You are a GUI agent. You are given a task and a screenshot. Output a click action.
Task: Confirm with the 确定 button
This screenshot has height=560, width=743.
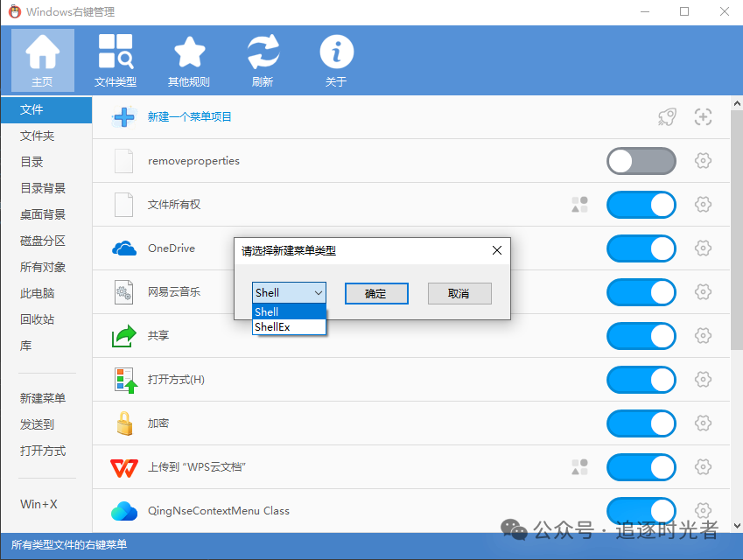pyautogui.click(x=376, y=293)
